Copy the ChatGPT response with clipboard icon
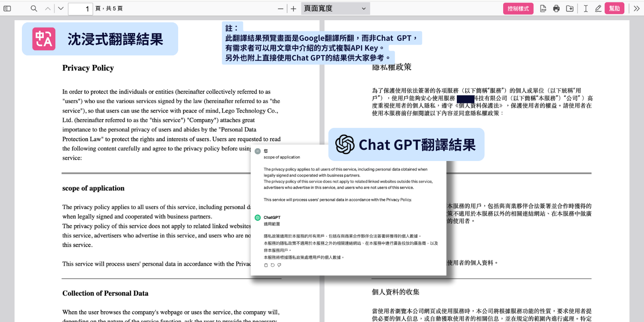 tap(266, 265)
